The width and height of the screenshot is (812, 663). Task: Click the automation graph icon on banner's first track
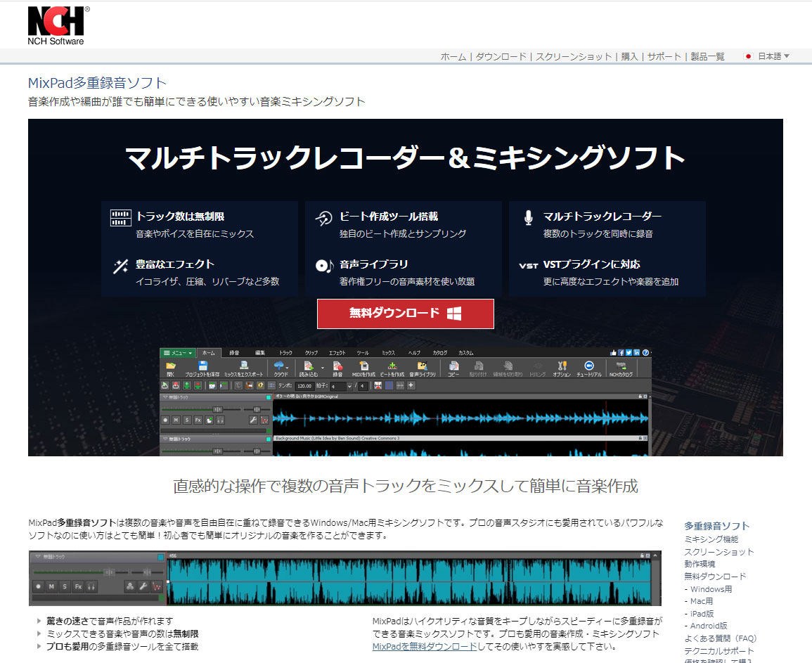tap(264, 420)
